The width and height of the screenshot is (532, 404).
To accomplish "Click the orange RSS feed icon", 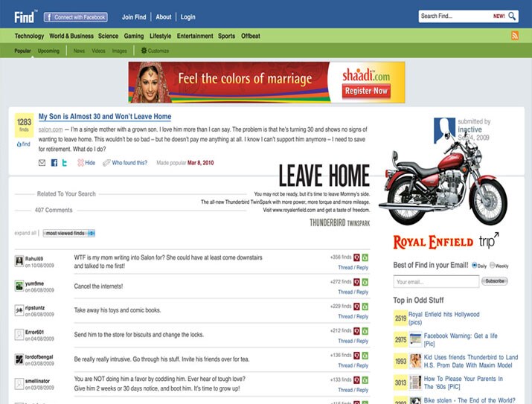I will (515, 36).
